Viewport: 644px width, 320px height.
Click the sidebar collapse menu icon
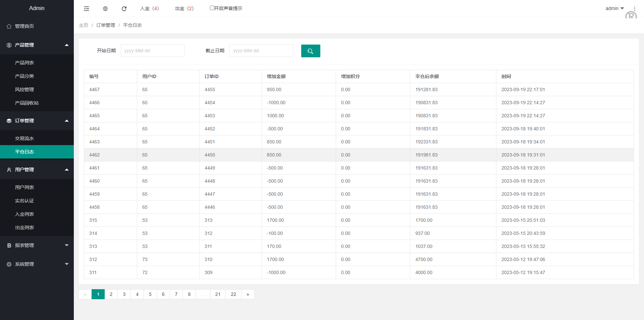87,9
